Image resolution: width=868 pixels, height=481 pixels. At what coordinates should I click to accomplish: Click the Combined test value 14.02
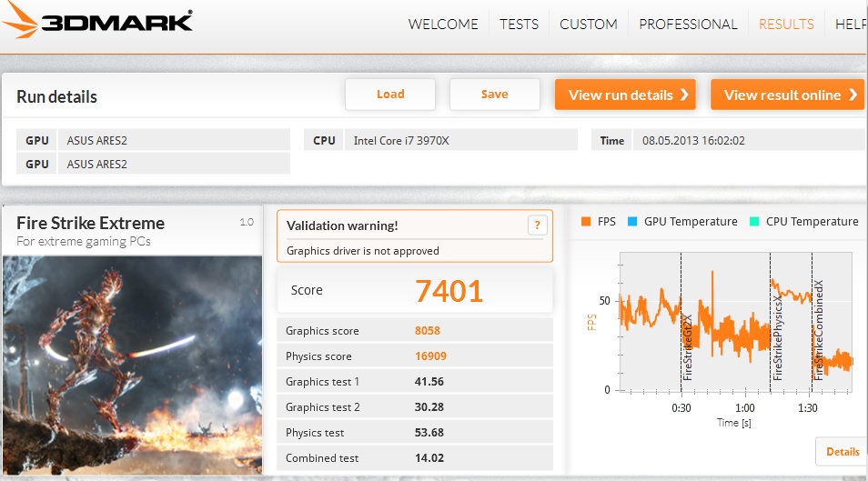tap(429, 457)
